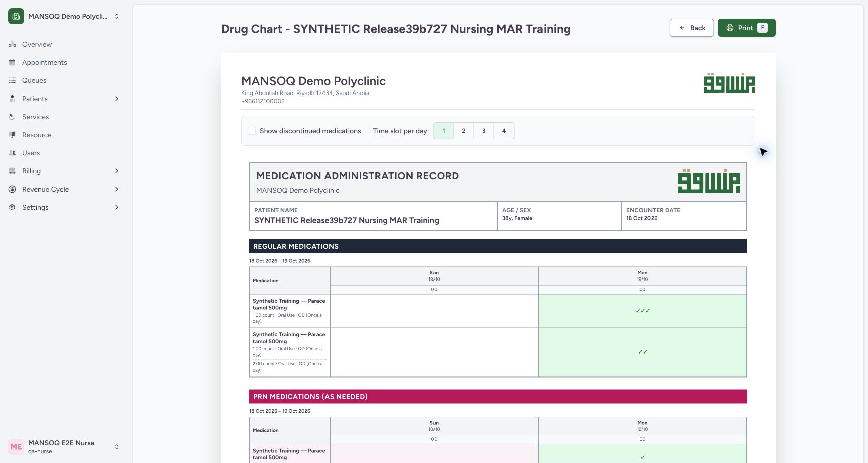This screenshot has height=463, width=868.
Task: Click the back arrow icon
Action: click(x=682, y=28)
